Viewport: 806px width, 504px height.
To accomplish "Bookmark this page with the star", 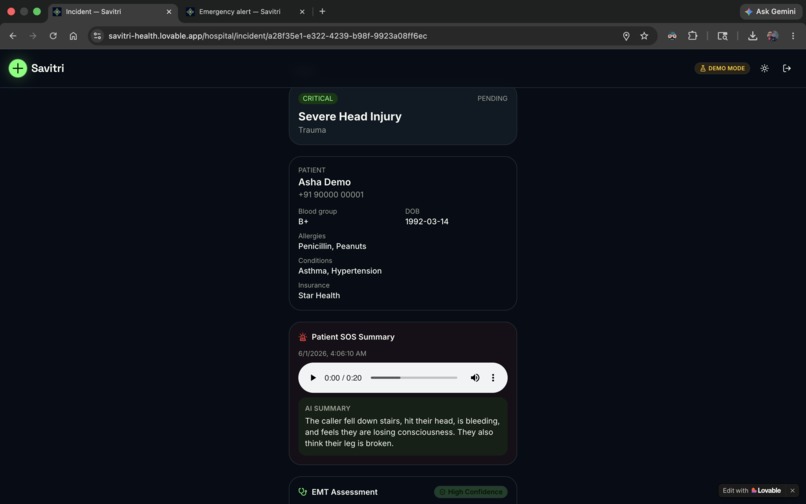I will click(x=644, y=36).
